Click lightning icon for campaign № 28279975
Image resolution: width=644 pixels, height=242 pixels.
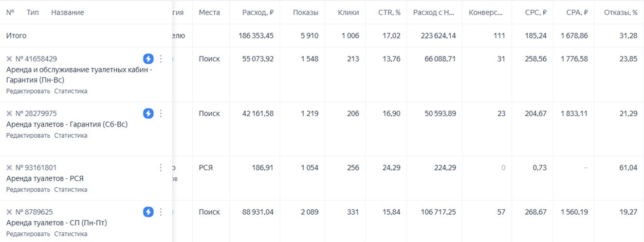click(148, 113)
